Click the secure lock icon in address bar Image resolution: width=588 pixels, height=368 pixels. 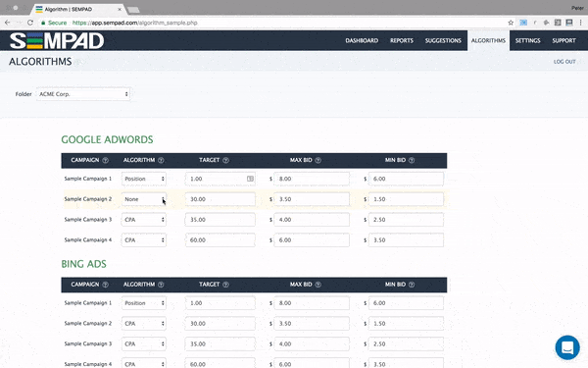43,23
